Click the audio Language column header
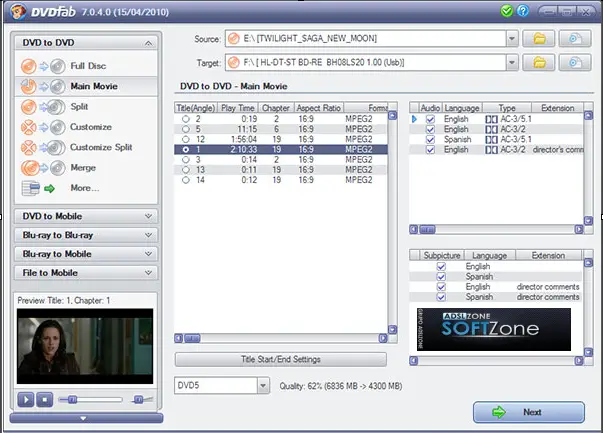603x433 pixels. click(462, 108)
